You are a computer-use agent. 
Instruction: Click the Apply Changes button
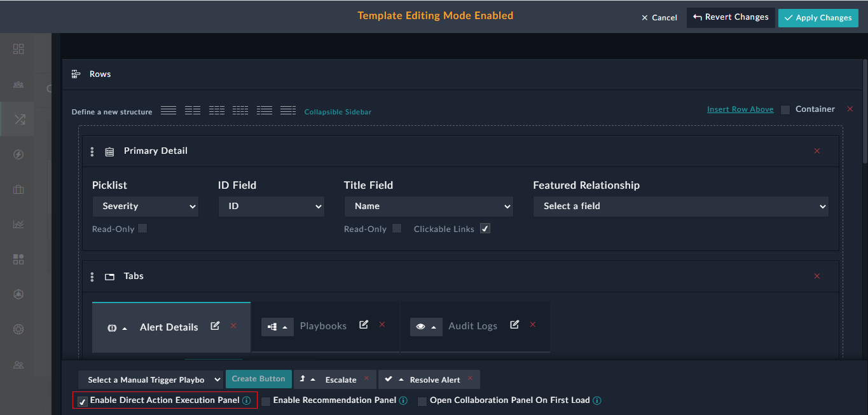tap(818, 17)
